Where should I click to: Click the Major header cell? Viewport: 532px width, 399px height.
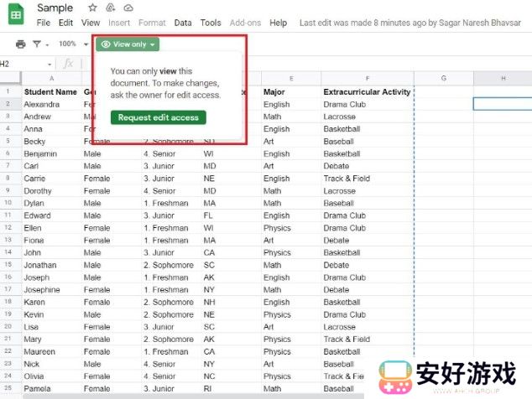pyautogui.click(x=291, y=92)
